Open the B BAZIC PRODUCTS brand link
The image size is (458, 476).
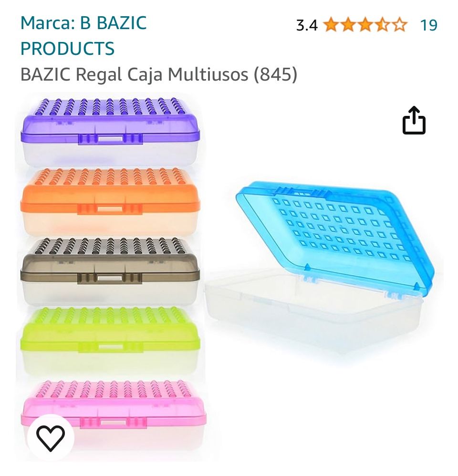(x=83, y=35)
